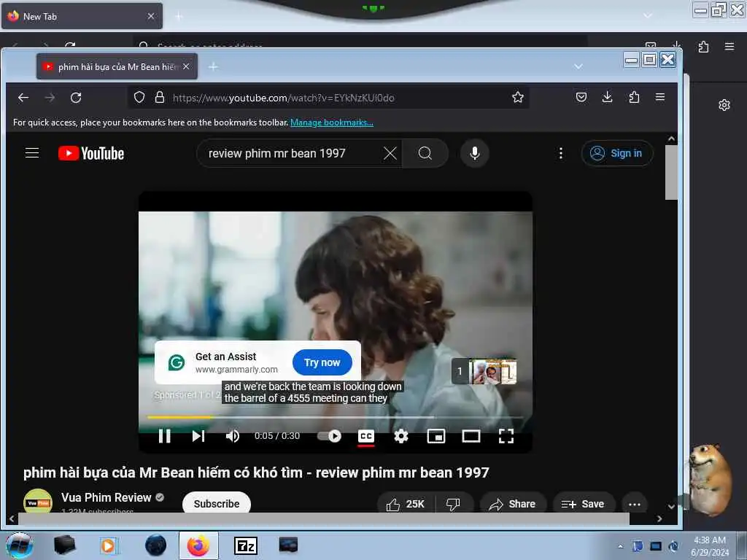Seek on the video progress bar
This screenshot has width=747, height=560.
pyautogui.click(x=336, y=417)
